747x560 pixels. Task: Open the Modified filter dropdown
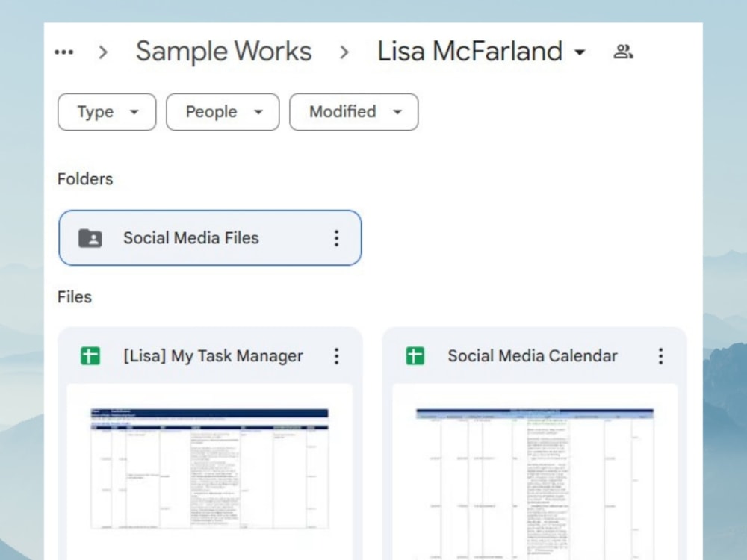353,112
